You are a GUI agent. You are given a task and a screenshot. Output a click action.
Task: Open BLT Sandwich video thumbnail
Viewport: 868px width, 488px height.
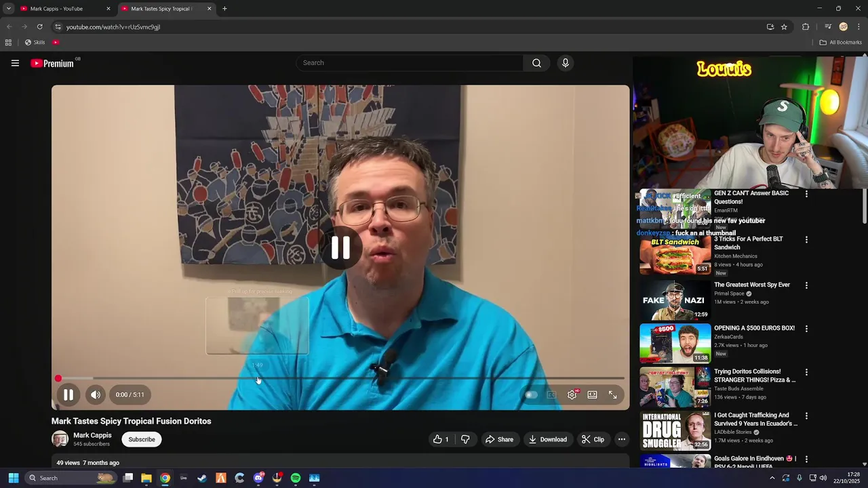675,256
